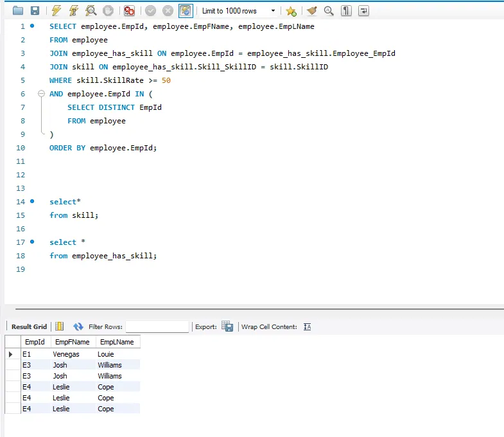Sort by the EmpFName column header
504x437 pixels.
[x=73, y=342]
